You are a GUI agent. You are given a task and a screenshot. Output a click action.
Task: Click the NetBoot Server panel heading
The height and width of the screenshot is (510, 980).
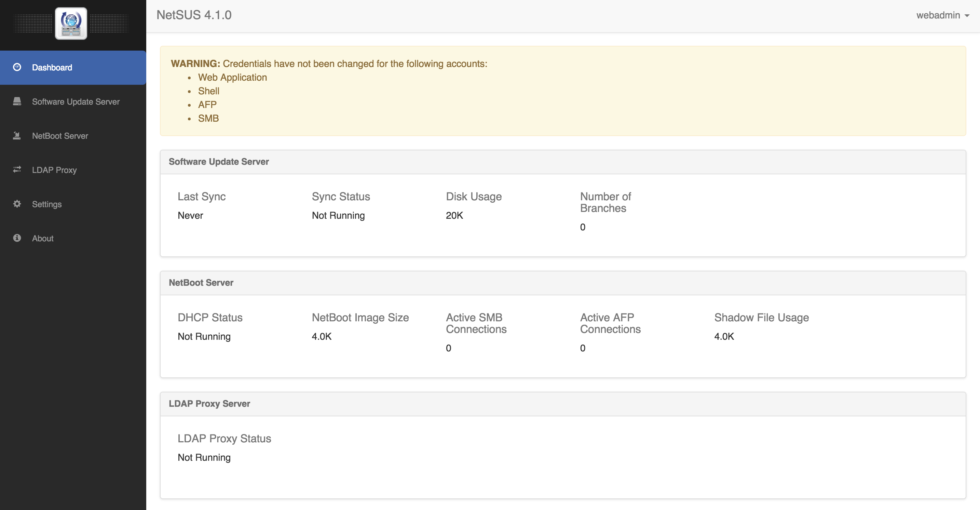[x=201, y=282]
